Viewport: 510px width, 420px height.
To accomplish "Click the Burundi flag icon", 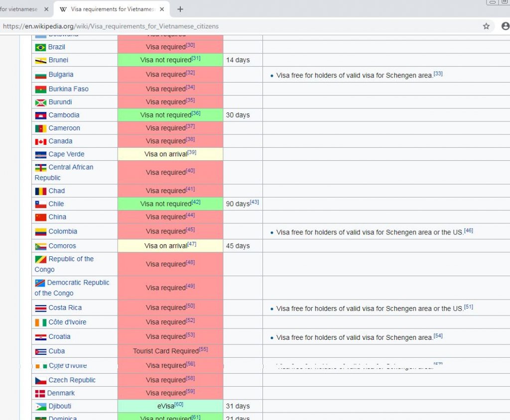I will (41, 103).
